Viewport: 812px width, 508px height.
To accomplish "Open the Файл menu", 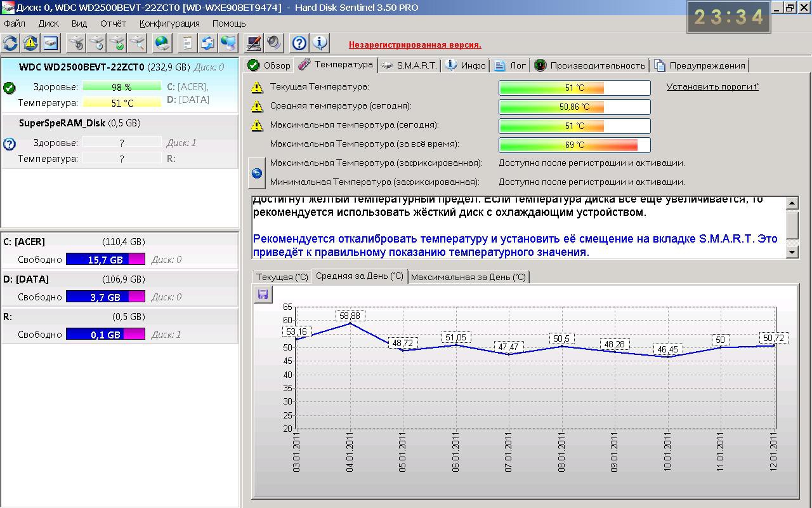I will [x=15, y=23].
